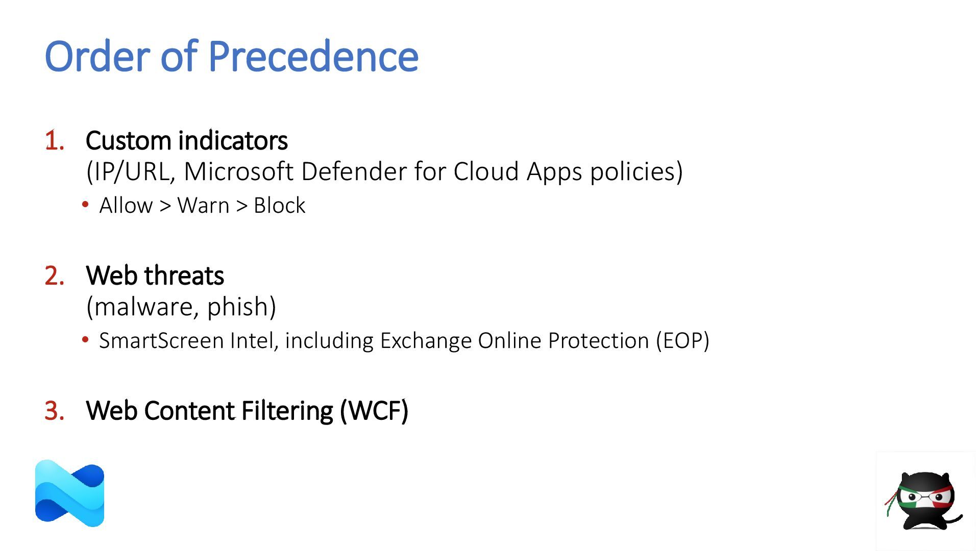Click the blue ribbon logo bottom-left
980x551 pixels.
click(x=69, y=493)
